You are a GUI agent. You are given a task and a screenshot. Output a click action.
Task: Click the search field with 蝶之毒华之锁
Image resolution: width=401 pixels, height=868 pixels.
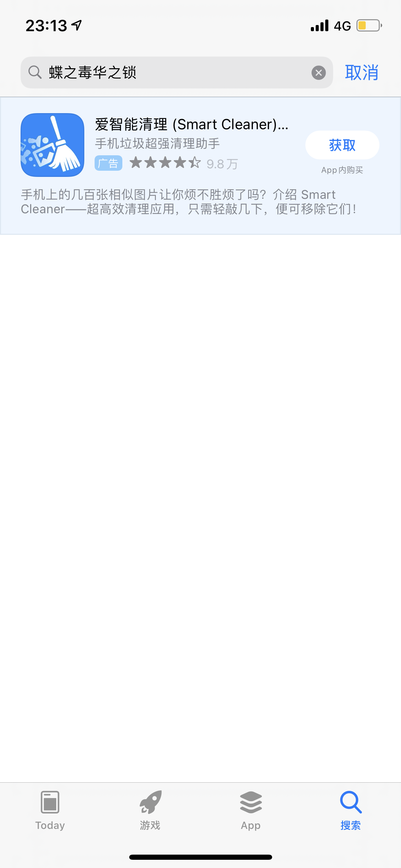pos(177,73)
